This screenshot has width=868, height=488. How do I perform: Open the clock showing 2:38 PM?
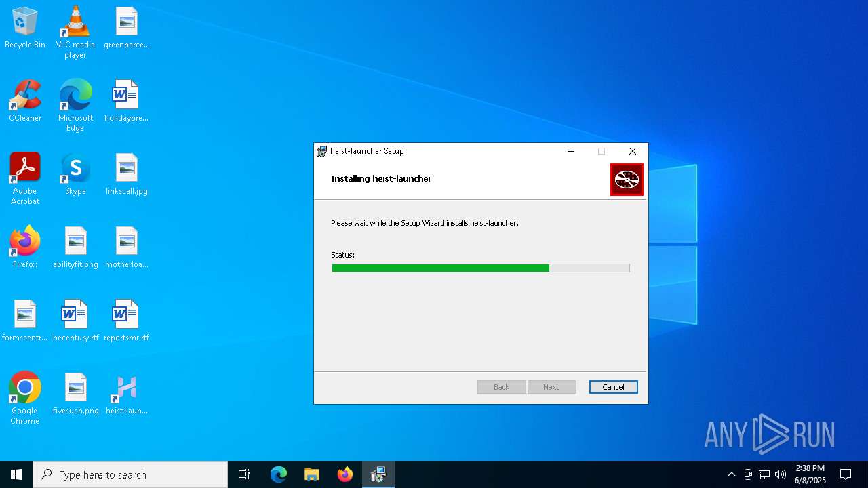click(810, 474)
